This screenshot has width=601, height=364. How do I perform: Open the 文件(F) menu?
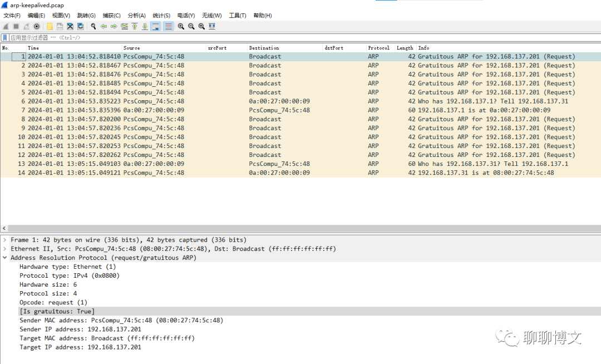(x=12, y=16)
